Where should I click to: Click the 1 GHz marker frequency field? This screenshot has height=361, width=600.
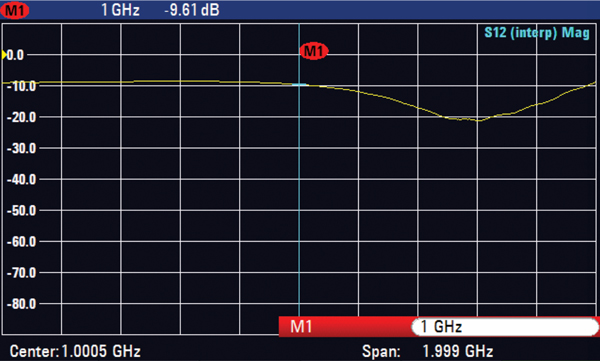[505, 327]
